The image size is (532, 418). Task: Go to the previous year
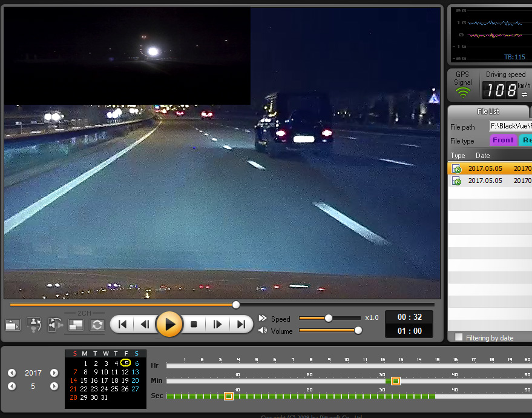(x=12, y=373)
